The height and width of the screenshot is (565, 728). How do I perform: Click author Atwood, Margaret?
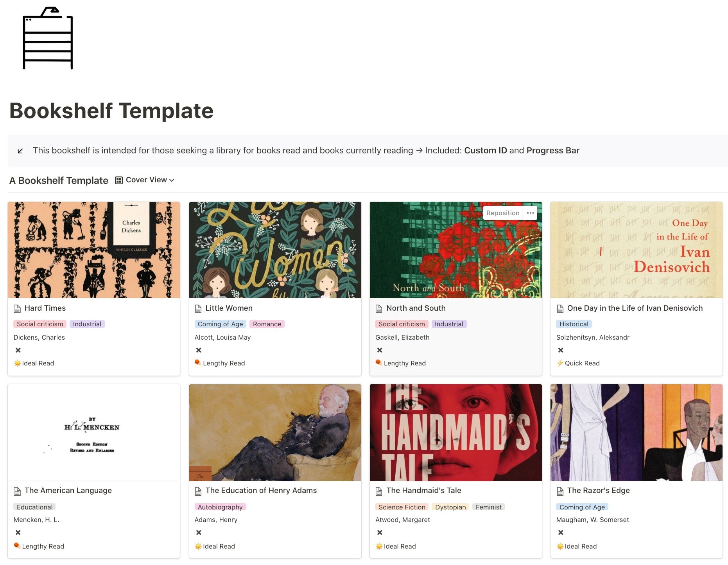click(x=403, y=520)
